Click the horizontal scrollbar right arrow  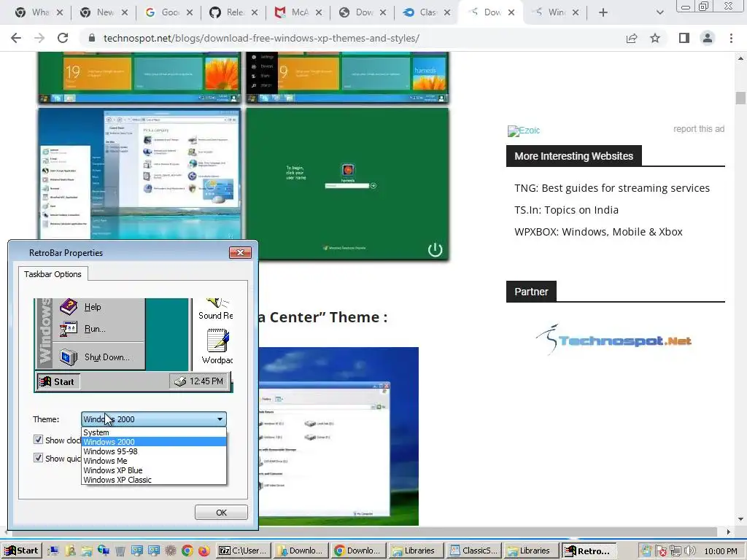729,532
